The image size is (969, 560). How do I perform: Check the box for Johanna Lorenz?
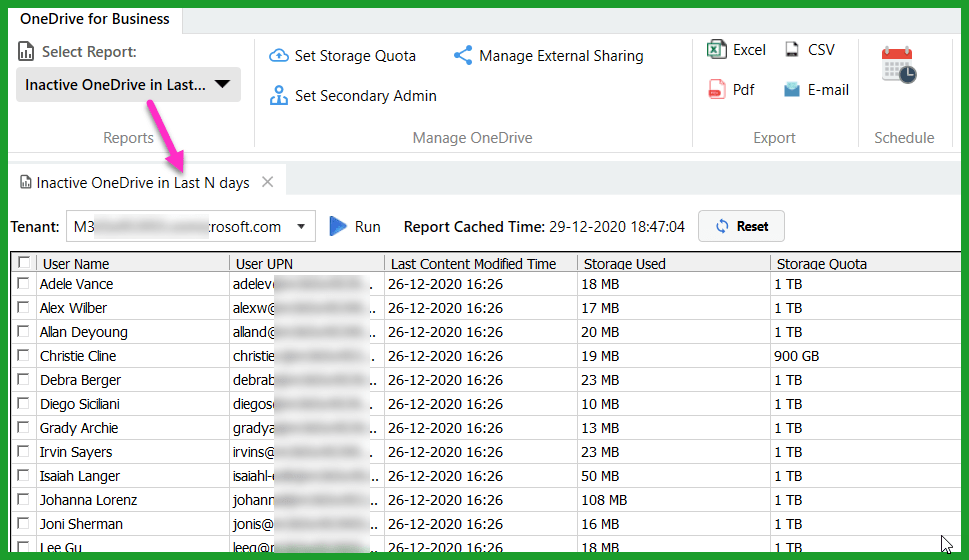[23, 499]
